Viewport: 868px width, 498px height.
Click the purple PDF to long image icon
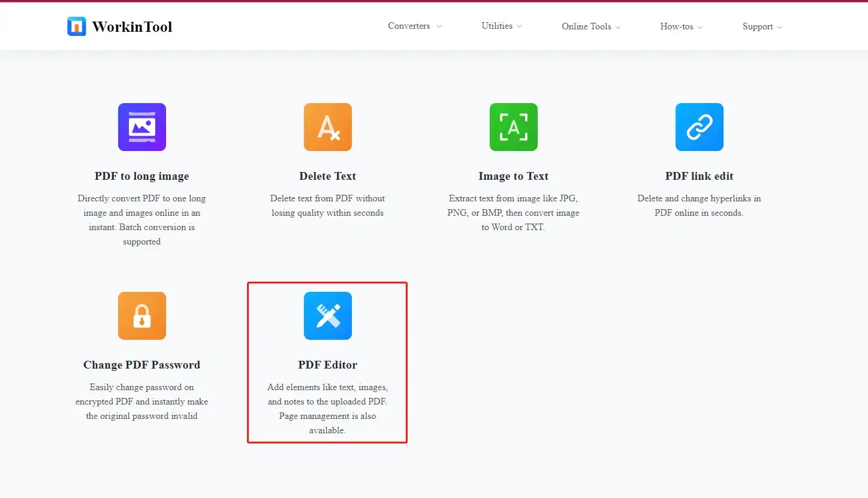click(141, 126)
